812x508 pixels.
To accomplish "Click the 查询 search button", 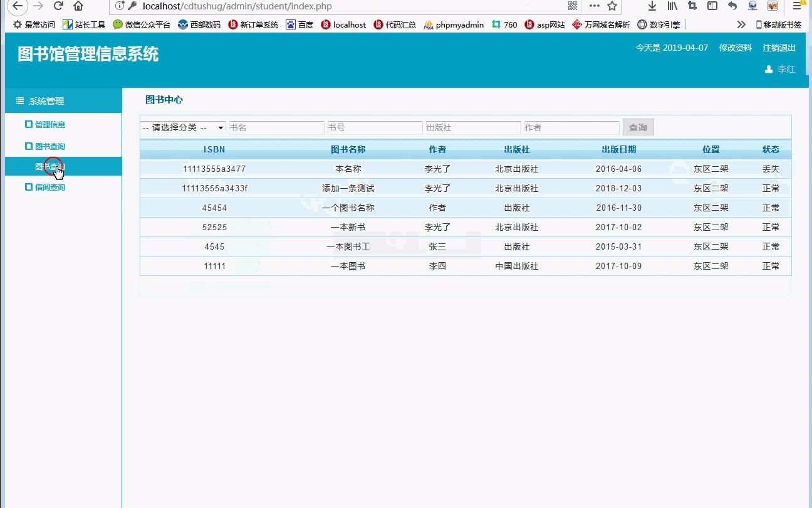I will [x=638, y=127].
